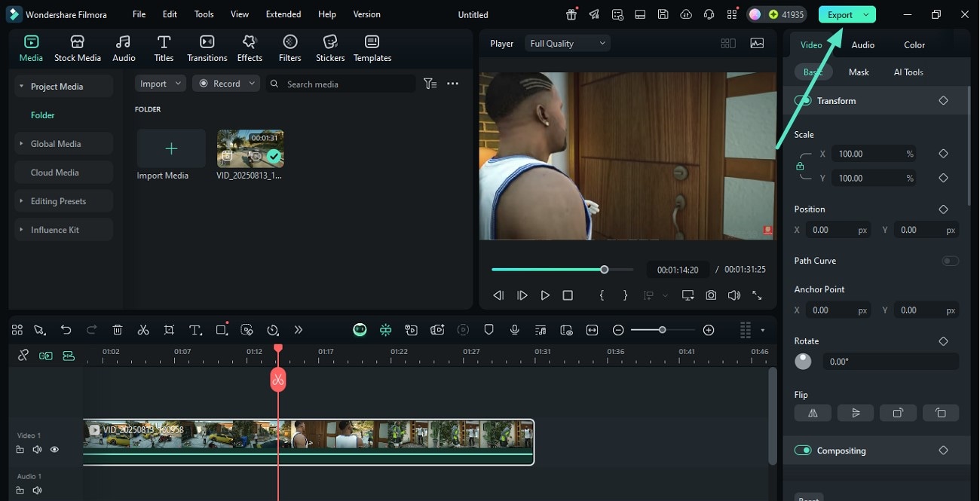Viewport: 980px width, 501px height.
Task: Toggle the Path Curve switch
Action: coord(951,261)
